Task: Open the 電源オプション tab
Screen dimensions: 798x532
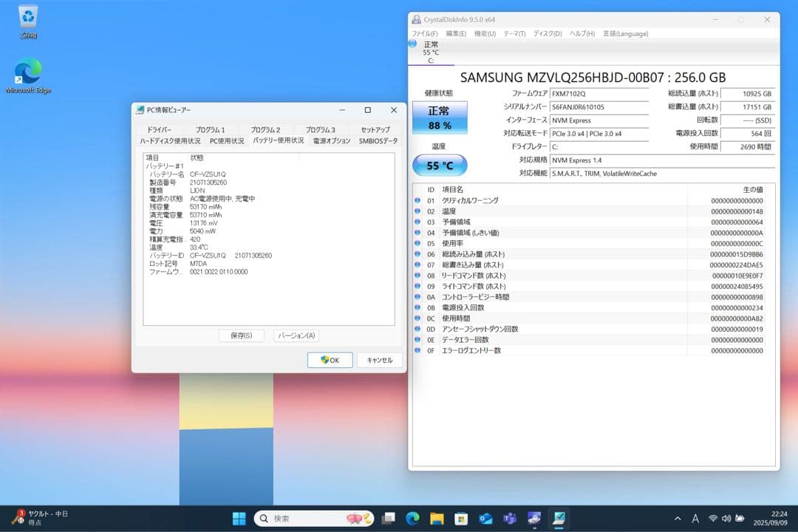Action: tap(331, 141)
